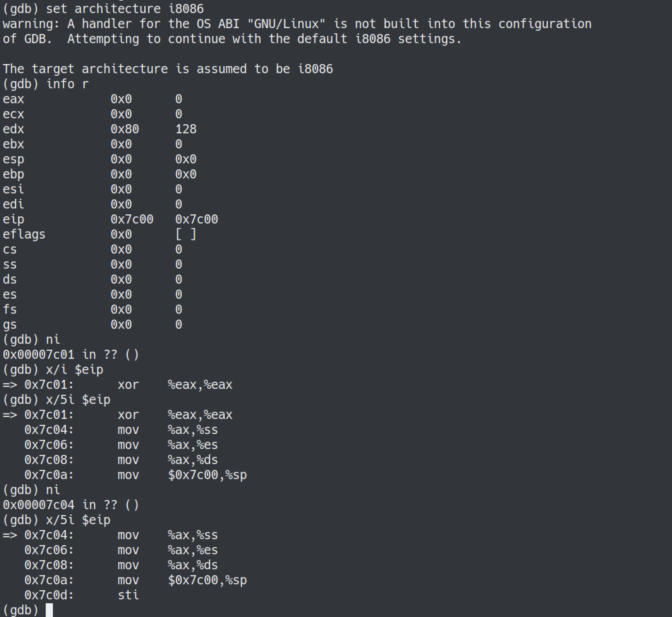Click the decimal value 128 for edx
This screenshot has height=617, width=672.
click(186, 129)
